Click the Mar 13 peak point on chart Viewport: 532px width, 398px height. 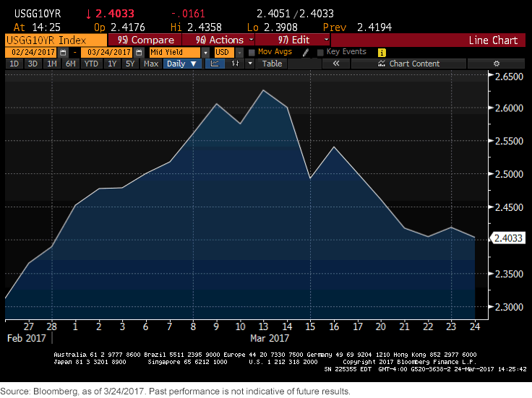click(x=263, y=90)
